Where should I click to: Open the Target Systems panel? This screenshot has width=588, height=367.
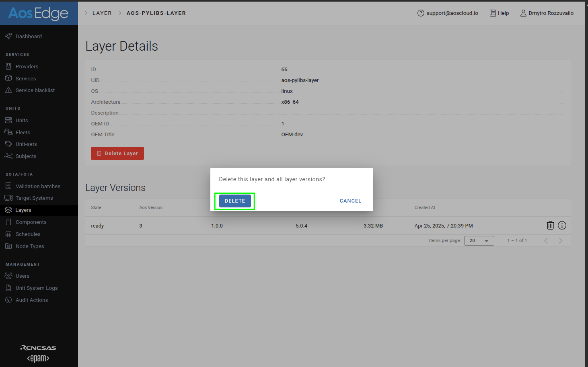34,198
